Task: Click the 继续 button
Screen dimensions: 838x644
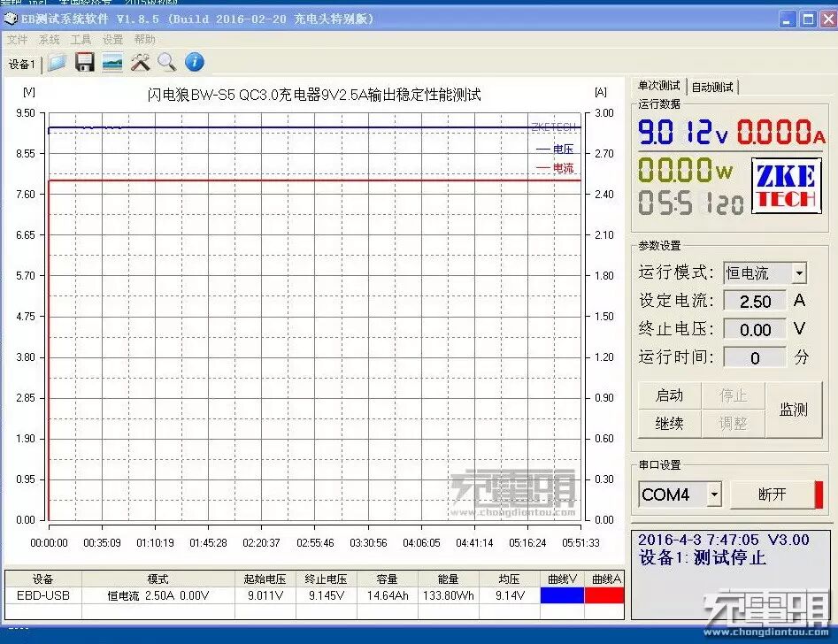Action: [669, 424]
